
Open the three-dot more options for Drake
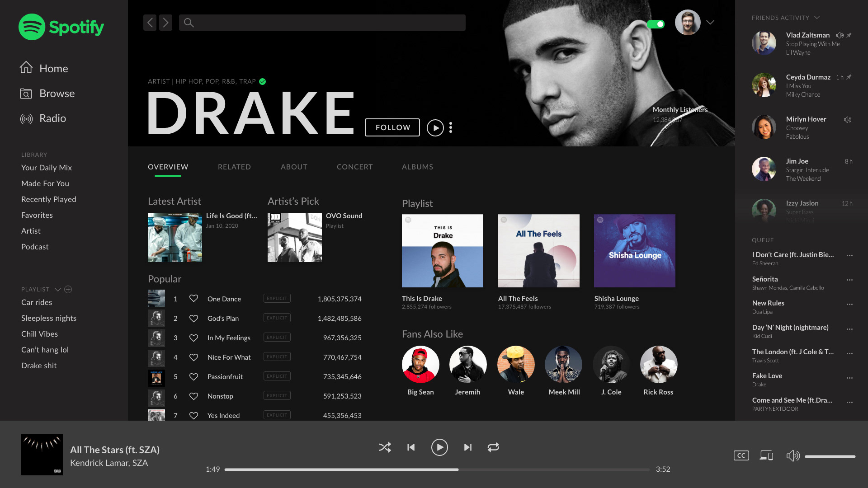451,127
